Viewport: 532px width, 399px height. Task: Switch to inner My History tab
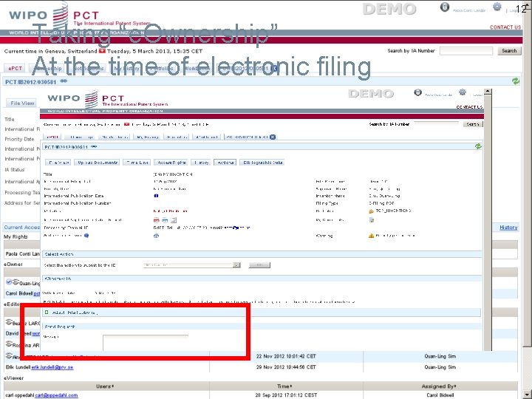(x=148, y=137)
